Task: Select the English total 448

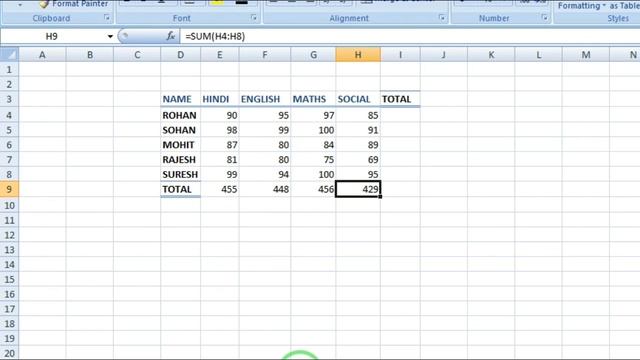Action: 265,189
